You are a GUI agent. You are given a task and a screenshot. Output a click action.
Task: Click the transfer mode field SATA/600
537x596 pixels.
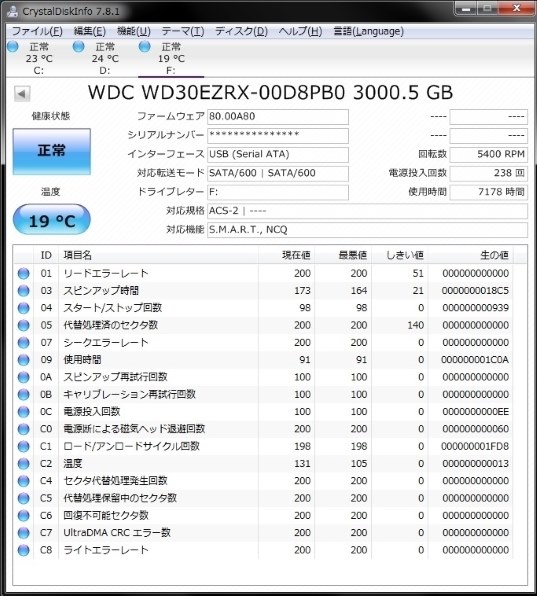pos(278,173)
